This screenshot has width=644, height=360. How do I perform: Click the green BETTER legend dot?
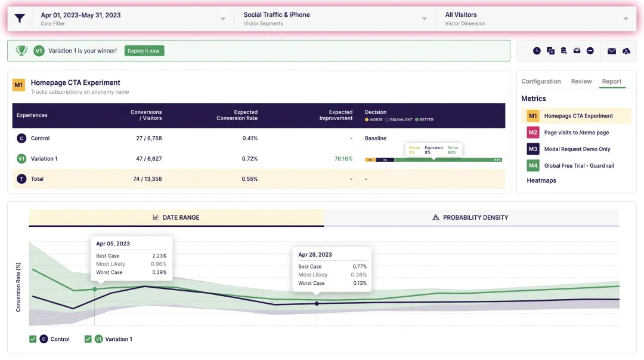[417, 120]
